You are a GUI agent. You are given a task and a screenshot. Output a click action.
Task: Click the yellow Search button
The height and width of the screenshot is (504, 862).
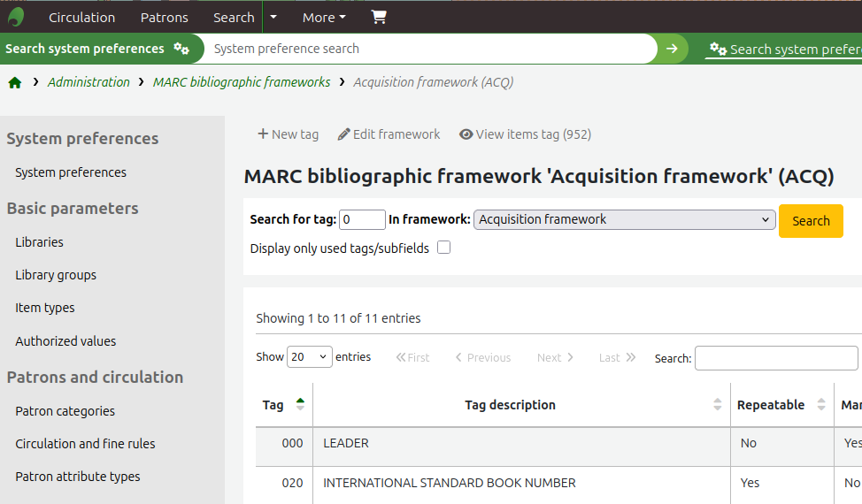811,221
